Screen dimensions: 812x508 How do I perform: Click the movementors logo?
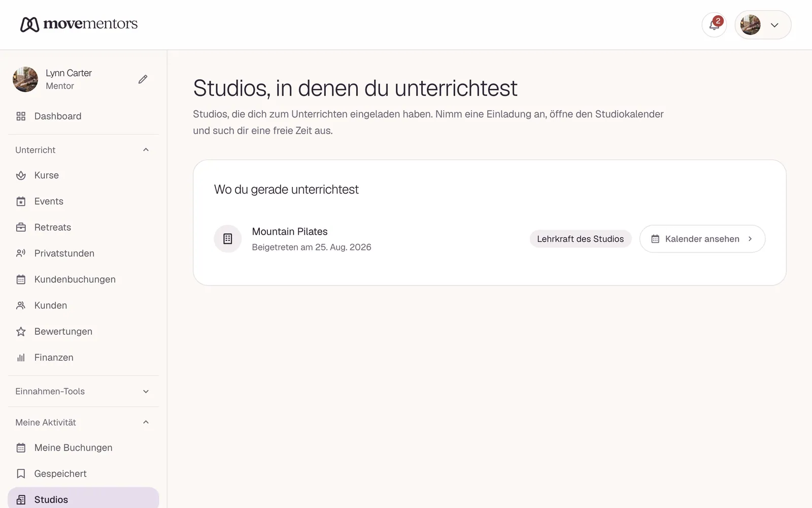click(79, 24)
